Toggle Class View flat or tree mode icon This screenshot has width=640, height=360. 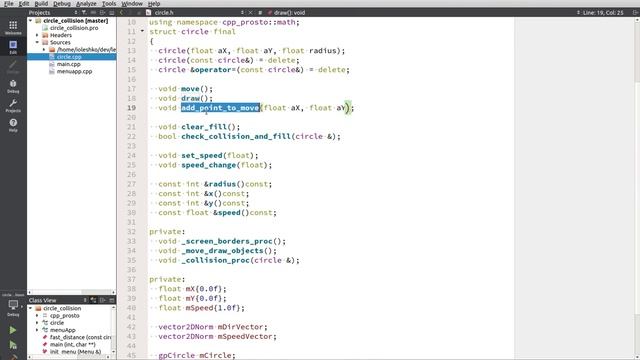point(93,300)
